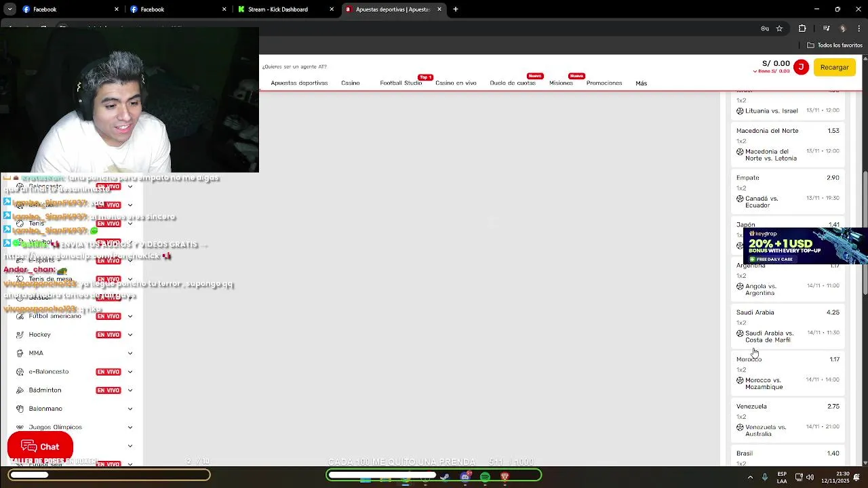Open the Duelo de cuotas menu item
The width and height of the screenshot is (868, 488).
pos(513,83)
